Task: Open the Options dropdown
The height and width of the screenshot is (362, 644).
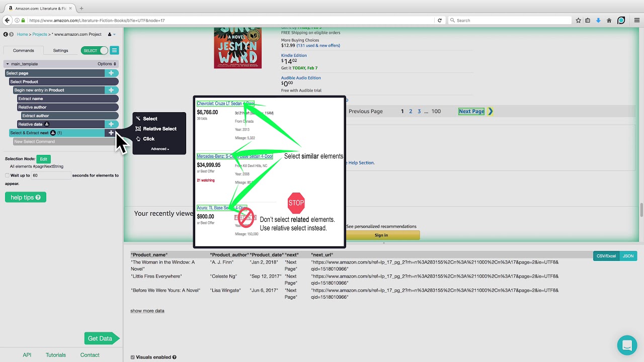Action: coord(107,64)
